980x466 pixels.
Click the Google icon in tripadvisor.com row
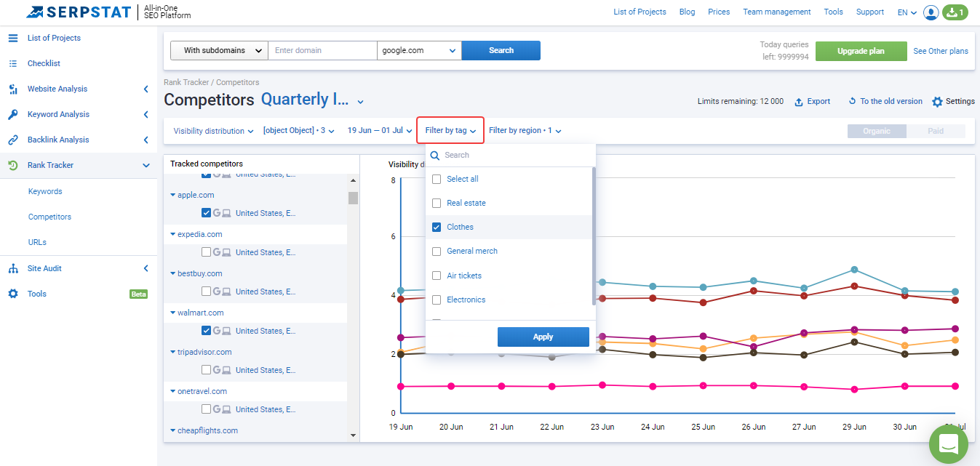(217, 370)
